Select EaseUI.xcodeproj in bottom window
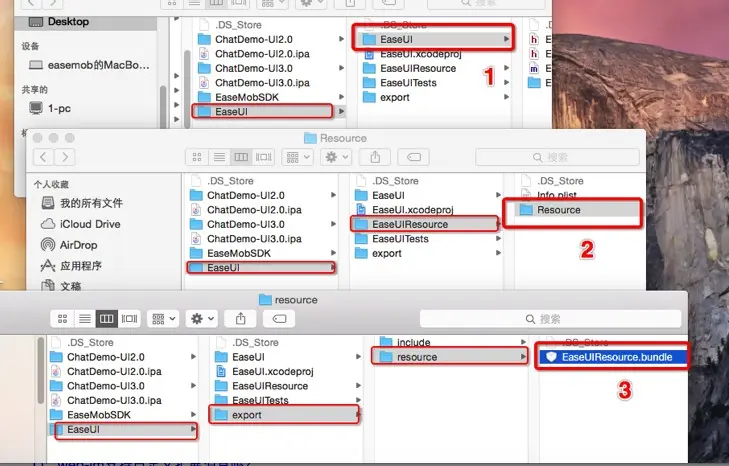 pos(272,371)
